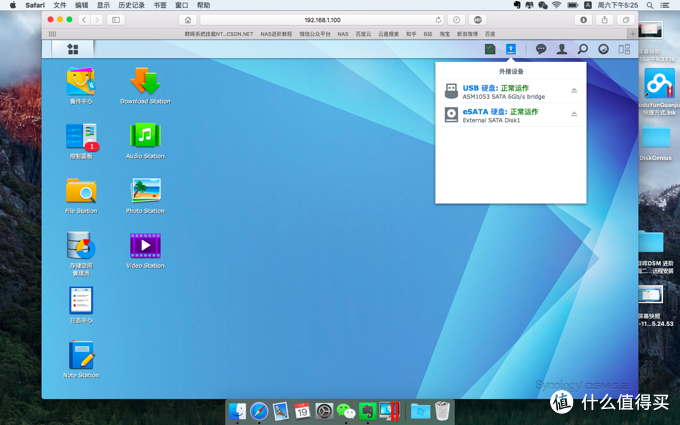Launch Audio Station
The image size is (680, 425).
(x=145, y=136)
